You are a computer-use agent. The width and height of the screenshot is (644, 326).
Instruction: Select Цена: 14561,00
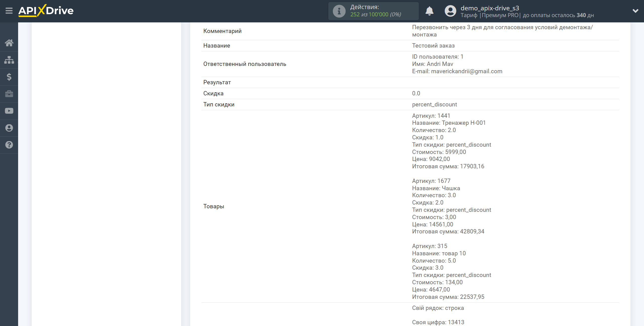pyautogui.click(x=432, y=224)
